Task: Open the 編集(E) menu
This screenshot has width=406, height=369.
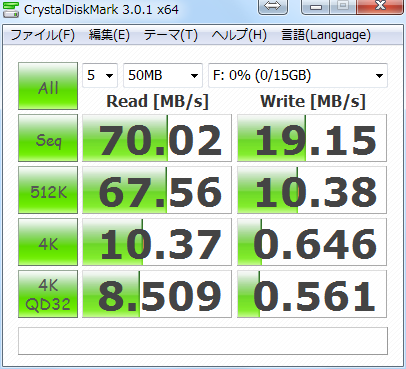Action: pyautogui.click(x=109, y=35)
